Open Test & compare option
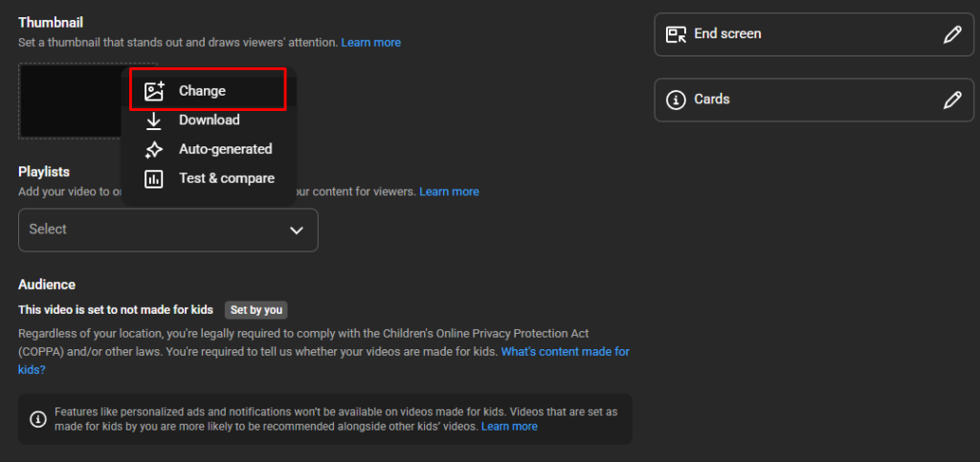This screenshot has width=980, height=462. coord(208,179)
